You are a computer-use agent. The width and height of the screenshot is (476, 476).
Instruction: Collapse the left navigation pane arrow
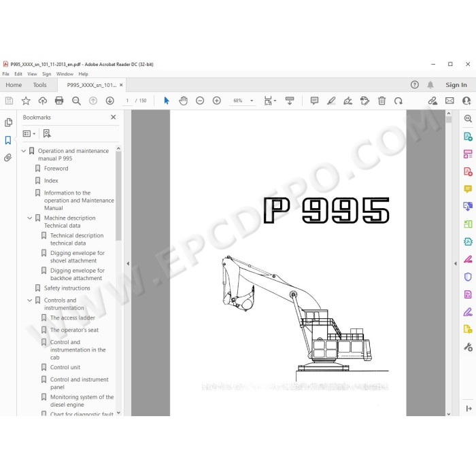pyautogui.click(x=128, y=263)
